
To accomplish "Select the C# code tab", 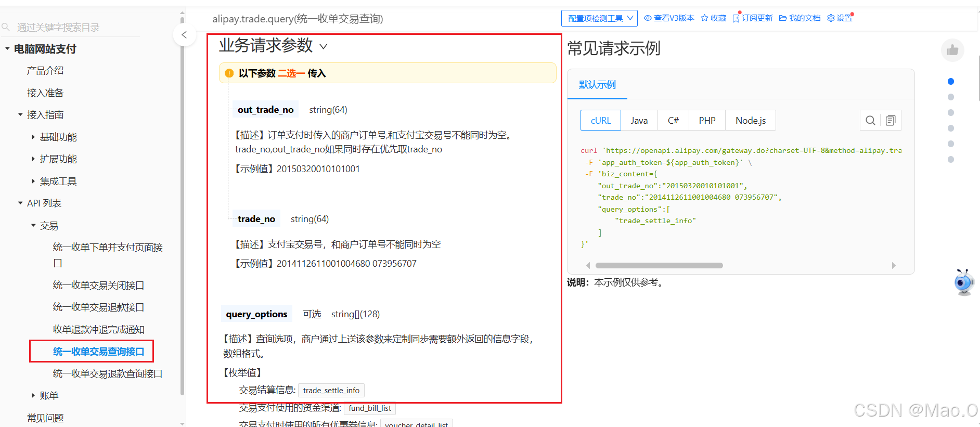I will (673, 121).
